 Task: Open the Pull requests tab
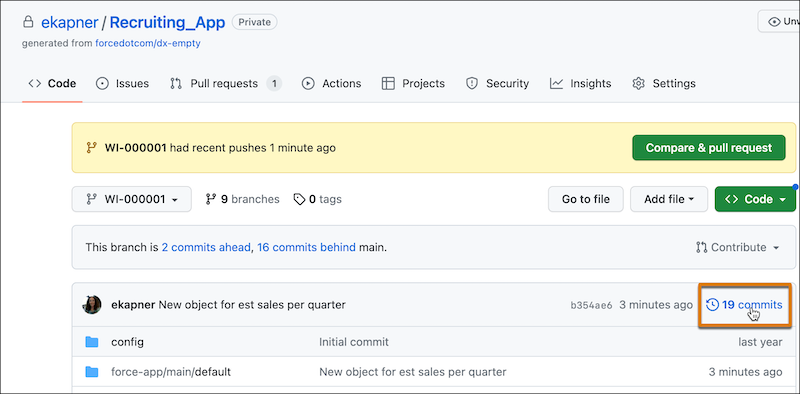click(x=226, y=84)
